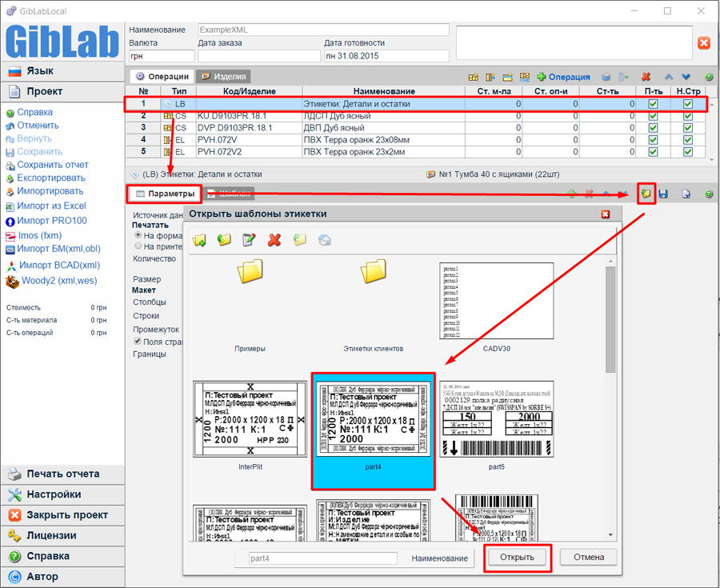This screenshot has width=720, height=588.
Task: Select the 'На формат' radio button
Action: click(x=138, y=236)
